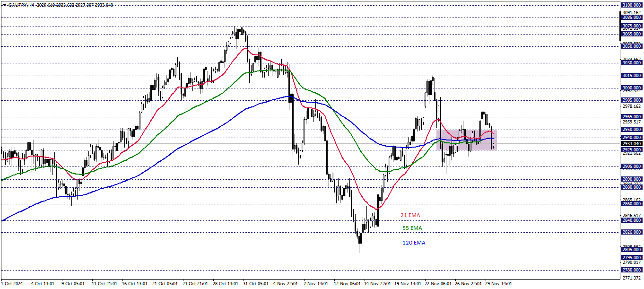Select the 2890.000 price level label

pyautogui.click(x=632, y=179)
